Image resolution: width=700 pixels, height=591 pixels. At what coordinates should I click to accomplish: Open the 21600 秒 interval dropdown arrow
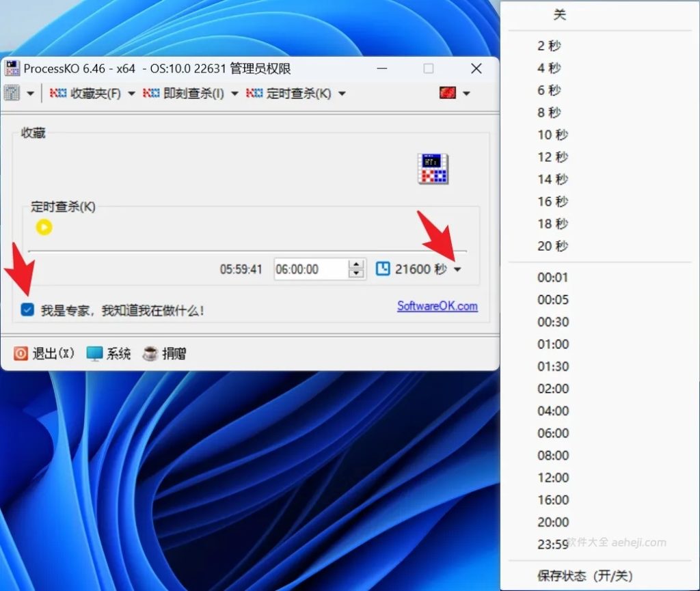458,269
